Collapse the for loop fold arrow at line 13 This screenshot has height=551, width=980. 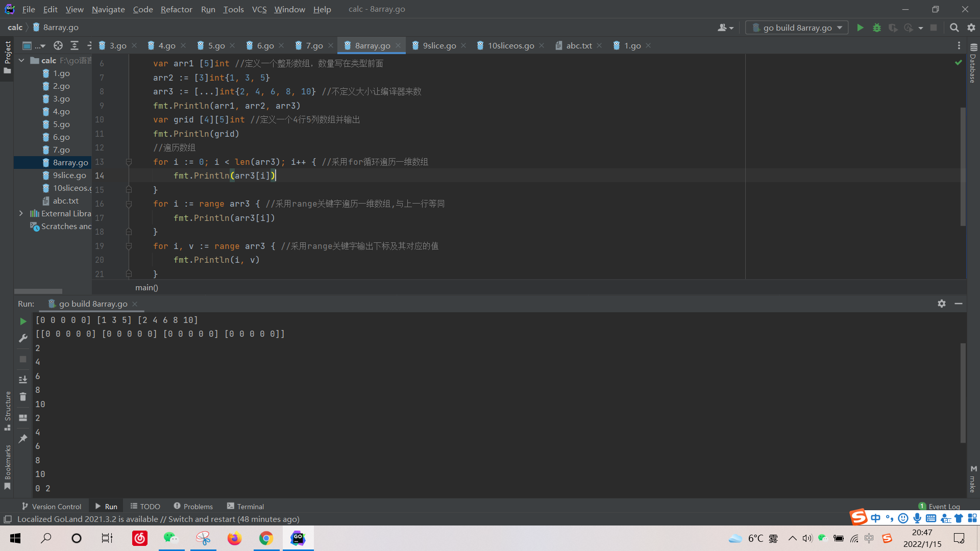129,162
